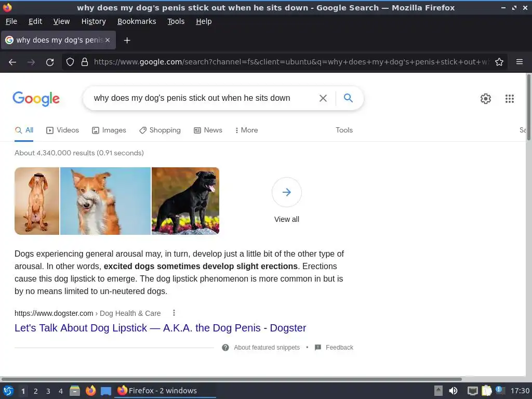This screenshot has width=532, height=399.
Task: Launch Firefox from taskbar quick launch
Action: tap(90, 391)
